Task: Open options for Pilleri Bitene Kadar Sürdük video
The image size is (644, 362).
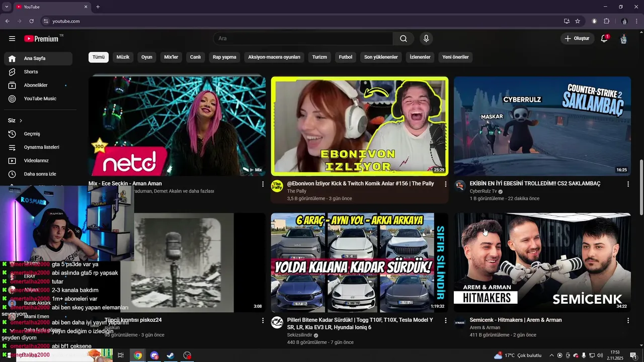Action: (x=445, y=320)
